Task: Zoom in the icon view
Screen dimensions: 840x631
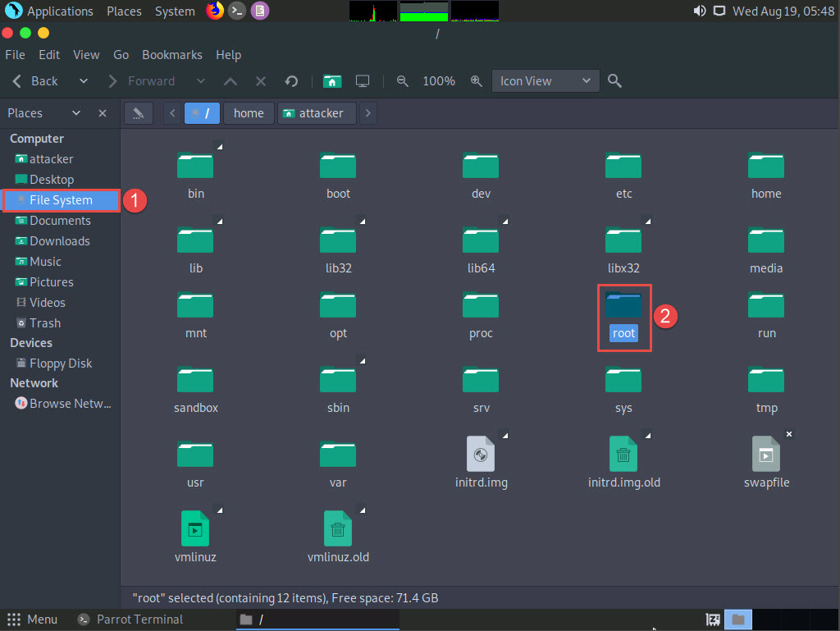Action: pyautogui.click(x=476, y=81)
